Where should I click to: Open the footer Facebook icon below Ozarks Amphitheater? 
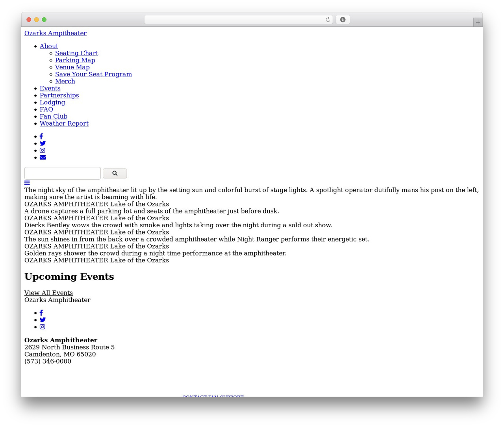coord(41,313)
